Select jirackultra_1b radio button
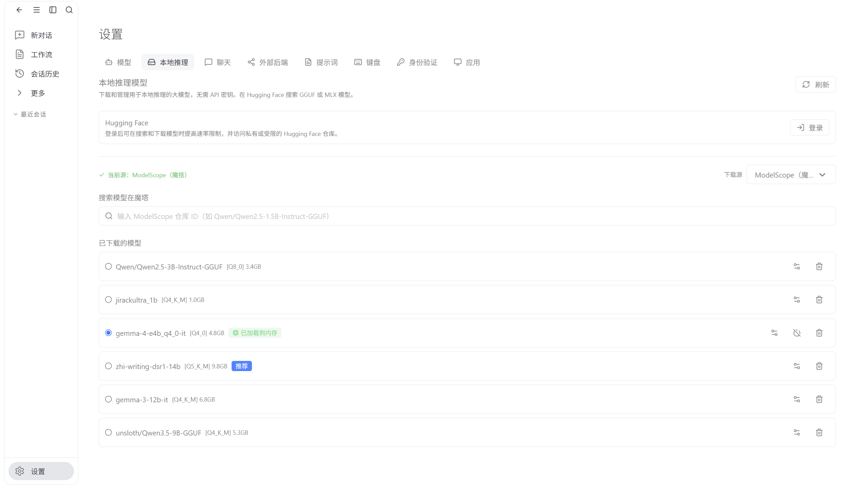 [108, 300]
